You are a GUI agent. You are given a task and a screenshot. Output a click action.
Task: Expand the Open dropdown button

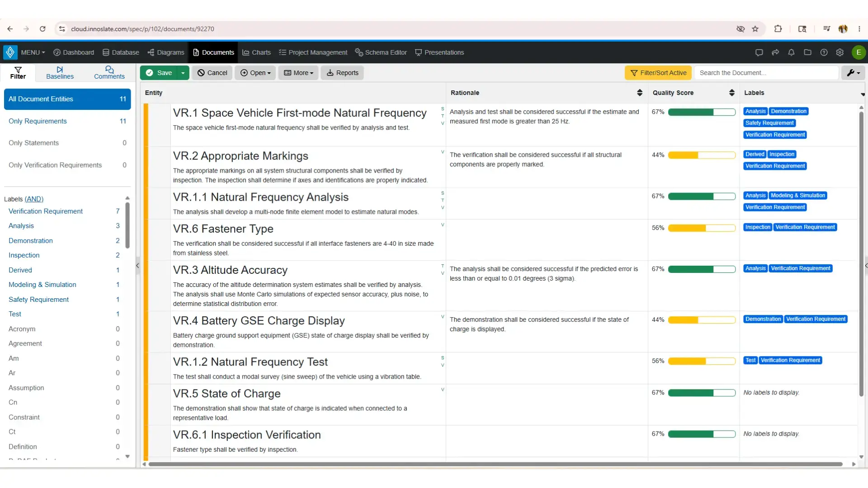pos(255,73)
